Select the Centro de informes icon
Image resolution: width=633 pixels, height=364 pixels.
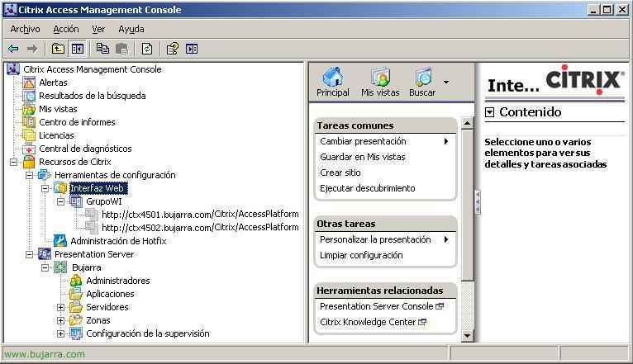(x=29, y=122)
